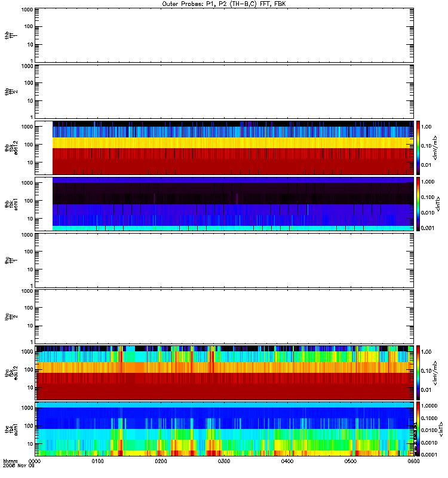Click the thb fbk edc12 spectrogram panel
Viewport: 448px width, 478px height.
point(224,148)
